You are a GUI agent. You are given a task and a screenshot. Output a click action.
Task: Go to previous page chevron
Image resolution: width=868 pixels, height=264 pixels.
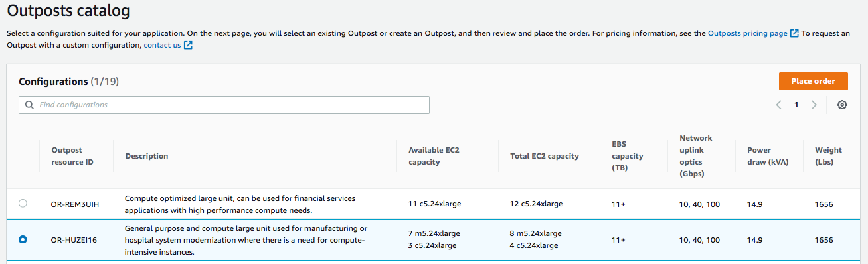point(778,105)
